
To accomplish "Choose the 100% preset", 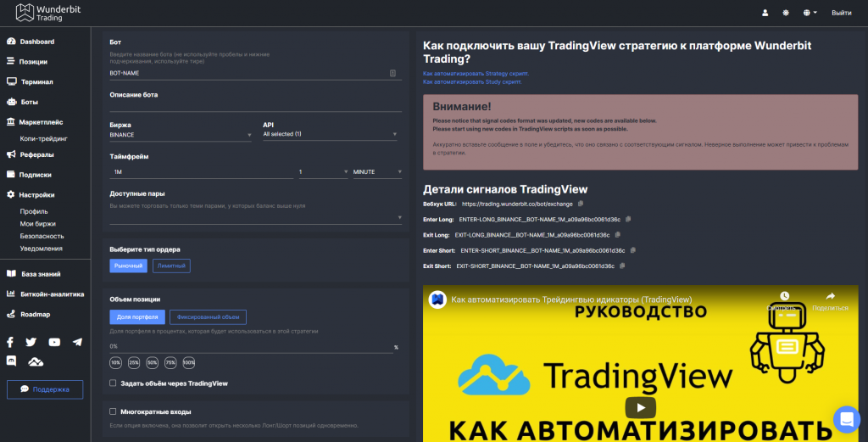I will (x=189, y=363).
